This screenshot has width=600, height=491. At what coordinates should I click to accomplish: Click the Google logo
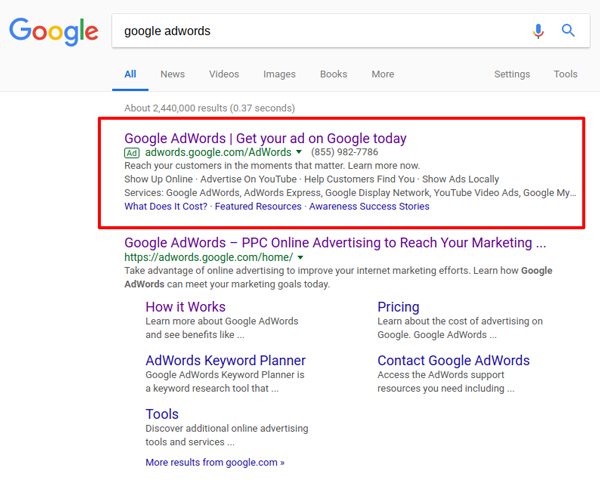click(x=54, y=31)
